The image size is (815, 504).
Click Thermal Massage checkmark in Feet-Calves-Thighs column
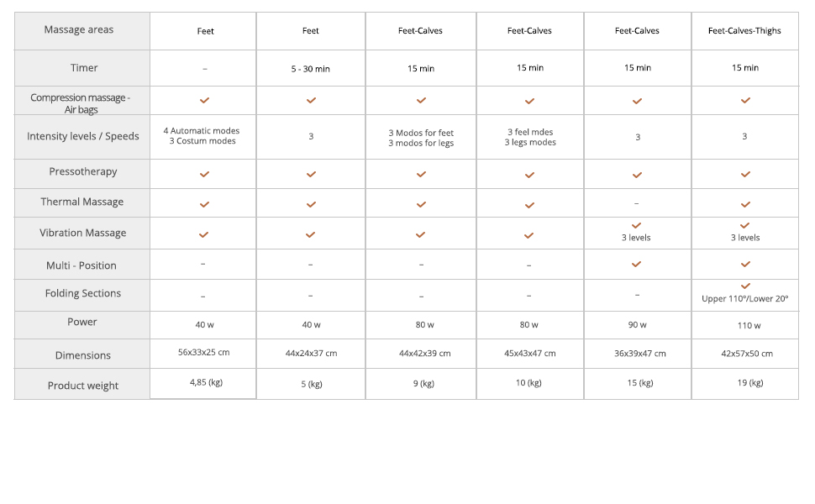pos(745,204)
